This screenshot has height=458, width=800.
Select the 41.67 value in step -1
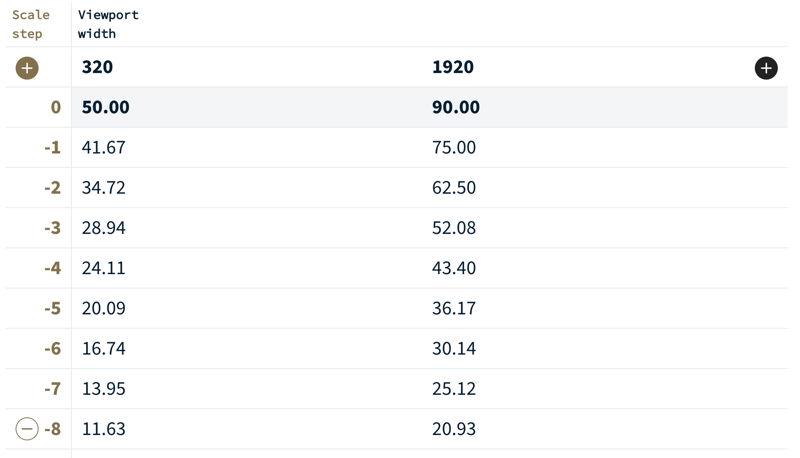(104, 147)
